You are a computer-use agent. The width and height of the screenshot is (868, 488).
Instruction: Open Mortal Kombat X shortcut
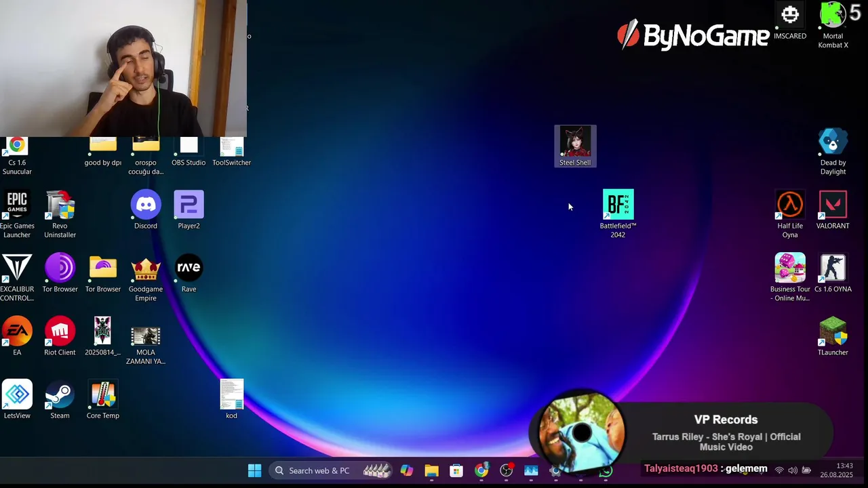[833, 25]
